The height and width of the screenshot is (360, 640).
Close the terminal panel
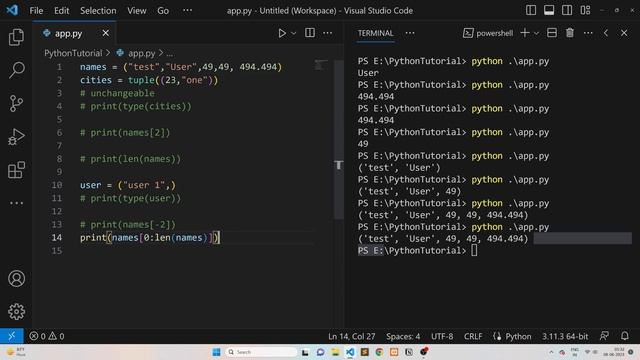tap(624, 33)
